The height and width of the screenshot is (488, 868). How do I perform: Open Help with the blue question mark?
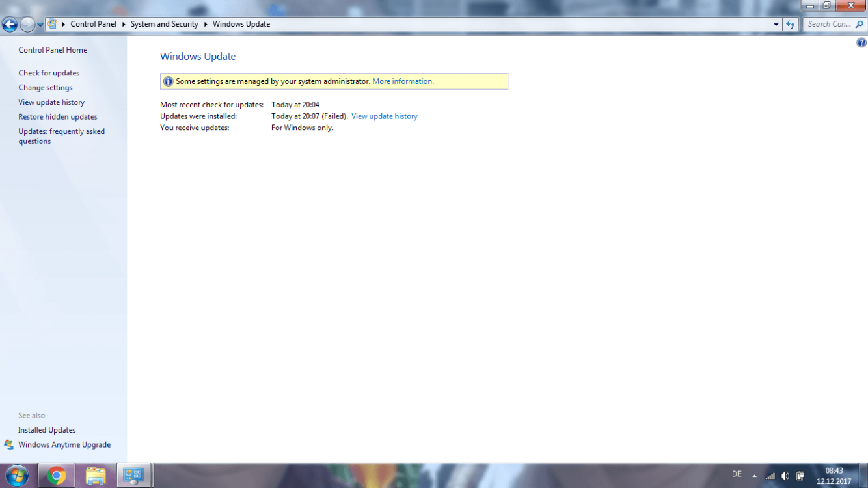tap(861, 43)
